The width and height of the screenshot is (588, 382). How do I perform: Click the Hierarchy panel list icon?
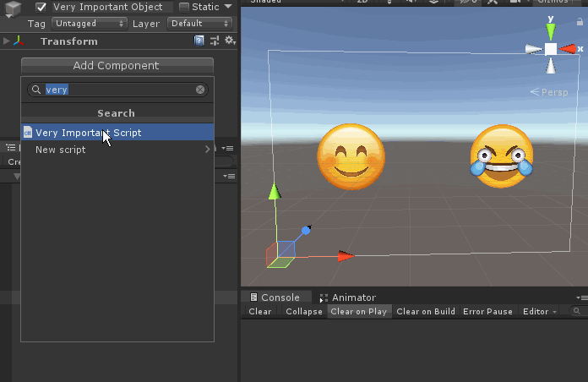[11, 147]
